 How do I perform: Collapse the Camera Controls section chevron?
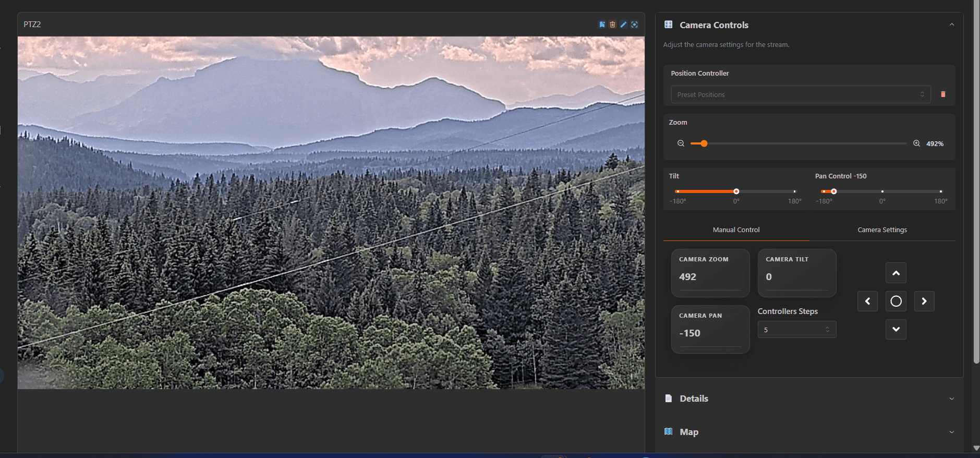(x=952, y=25)
